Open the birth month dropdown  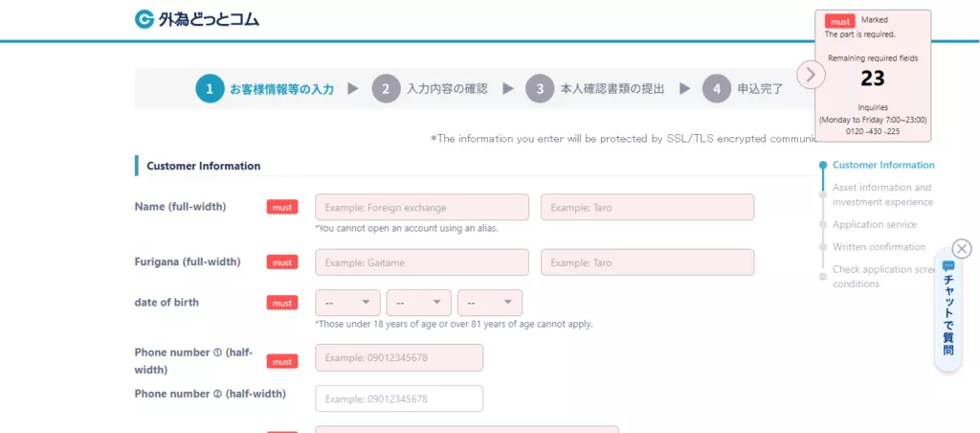tap(419, 303)
